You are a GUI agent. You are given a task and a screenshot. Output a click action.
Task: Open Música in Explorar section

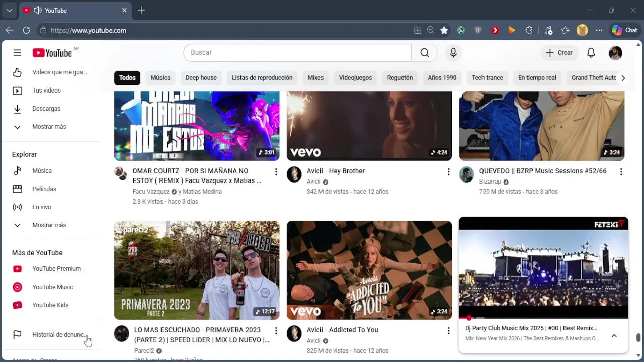[x=50, y=171]
